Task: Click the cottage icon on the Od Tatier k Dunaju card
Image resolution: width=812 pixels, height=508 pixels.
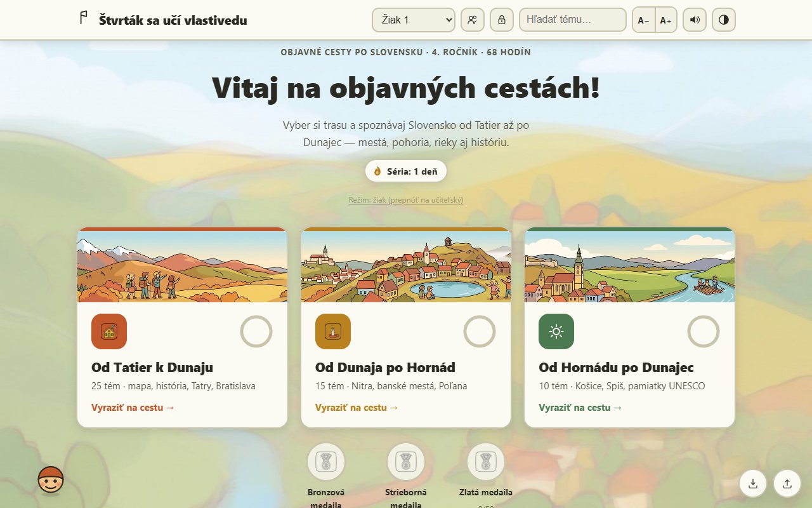Action: tap(109, 331)
